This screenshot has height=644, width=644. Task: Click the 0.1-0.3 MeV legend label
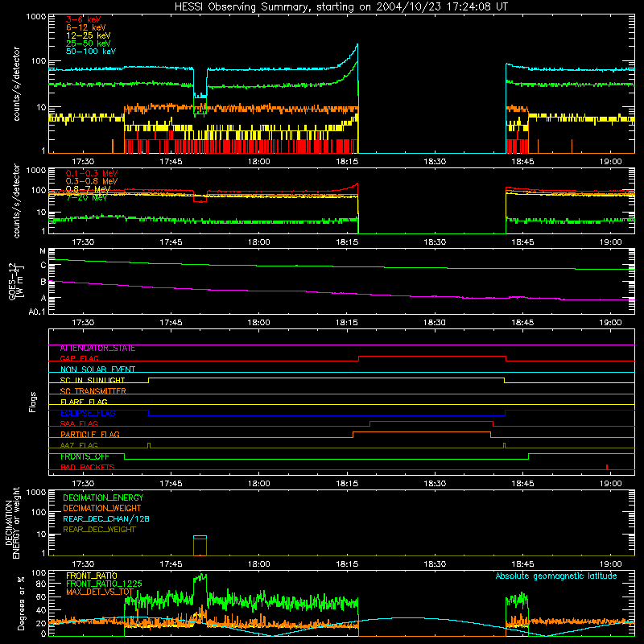coord(92,173)
